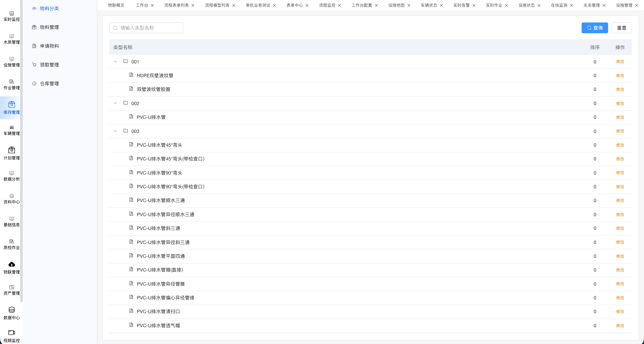
Task: Close the 流程监控 tab
Action: point(339,5)
